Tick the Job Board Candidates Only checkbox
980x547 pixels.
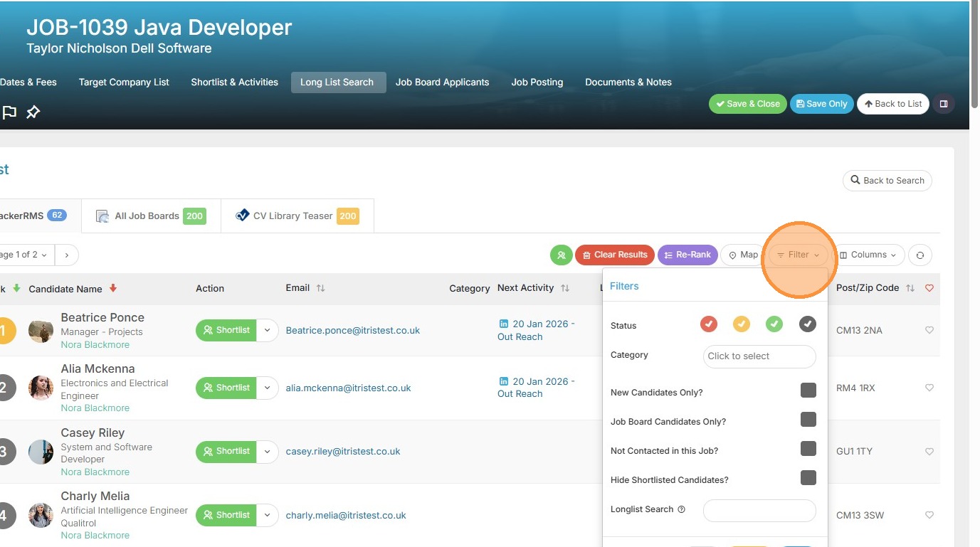point(808,419)
